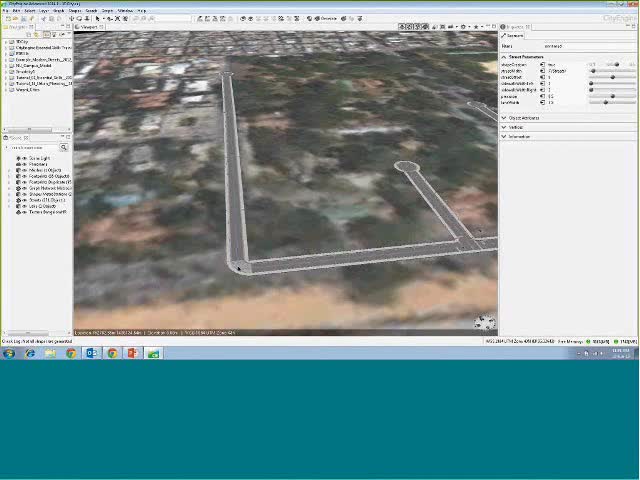Click the magnifier search icon in Scene panel
The image size is (640, 480).
[x=64, y=147]
